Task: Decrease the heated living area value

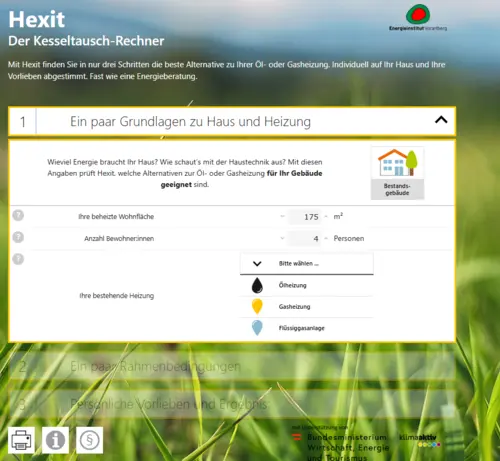Action: [x=282, y=217]
